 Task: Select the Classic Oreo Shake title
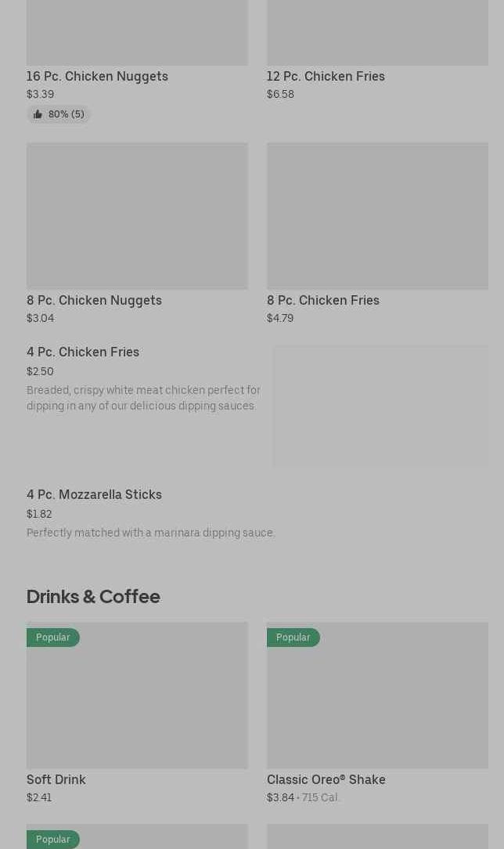click(326, 779)
